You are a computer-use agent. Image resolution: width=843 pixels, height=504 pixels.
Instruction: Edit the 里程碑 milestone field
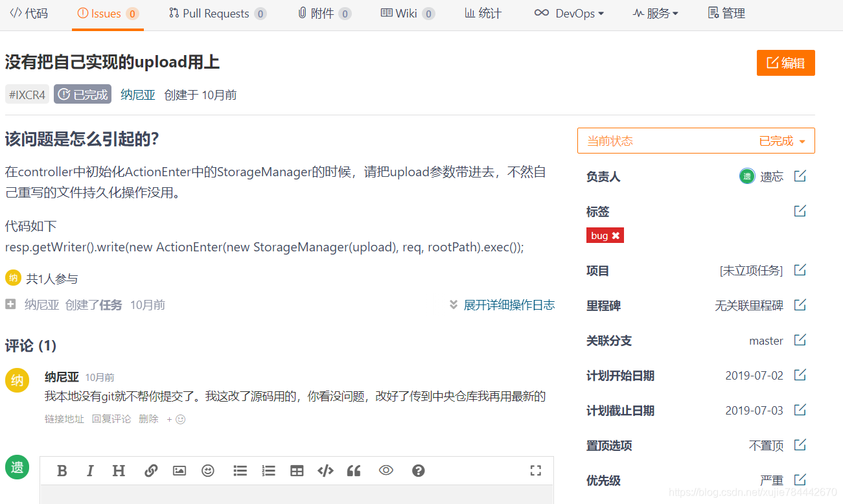click(800, 305)
